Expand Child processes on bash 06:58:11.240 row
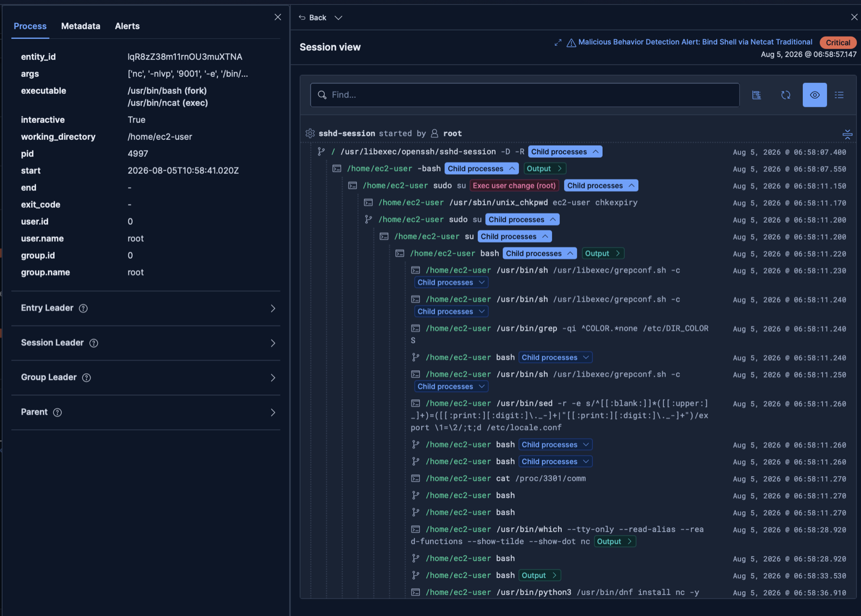This screenshot has height=616, width=861. point(556,357)
